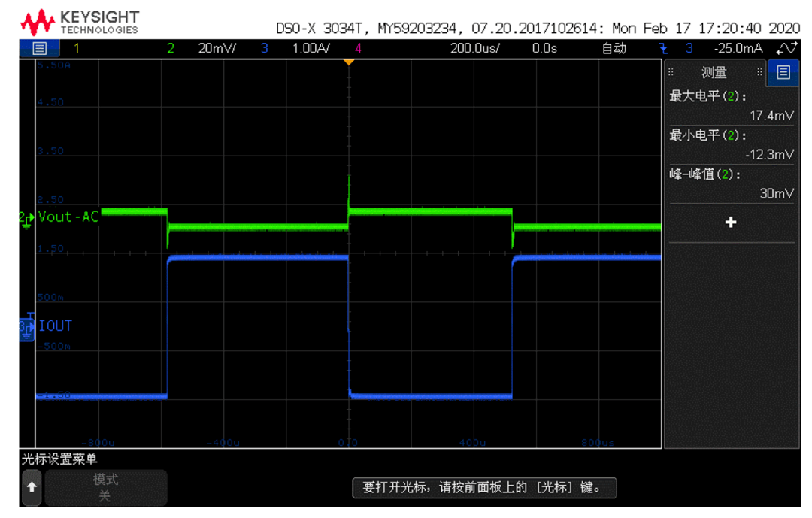The width and height of the screenshot is (812, 518).
Task: Open timebase setting 200.0us/
Action: [475, 49]
